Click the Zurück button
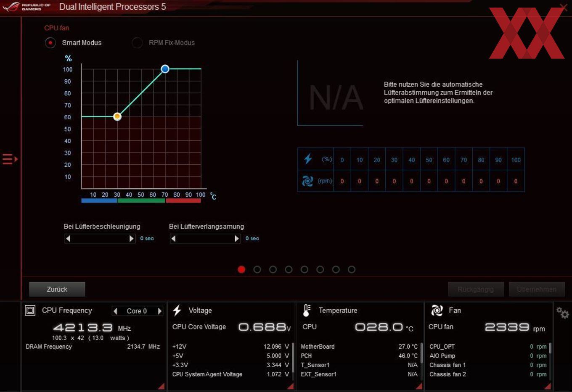The height and width of the screenshot is (392, 572). tap(57, 289)
